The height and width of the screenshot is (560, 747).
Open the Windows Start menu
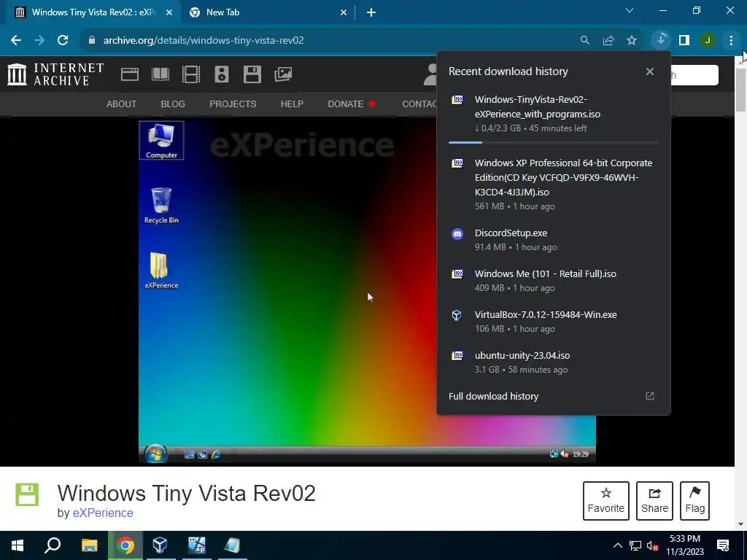click(18, 545)
